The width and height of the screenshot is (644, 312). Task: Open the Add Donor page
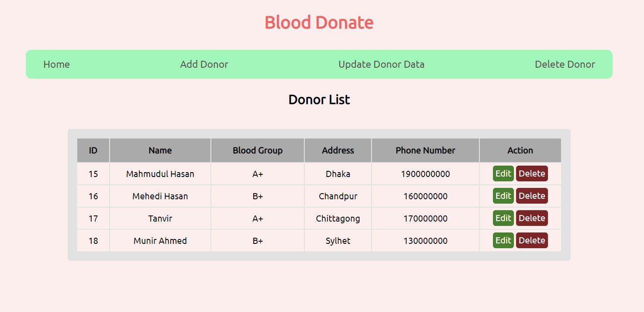[x=204, y=64]
